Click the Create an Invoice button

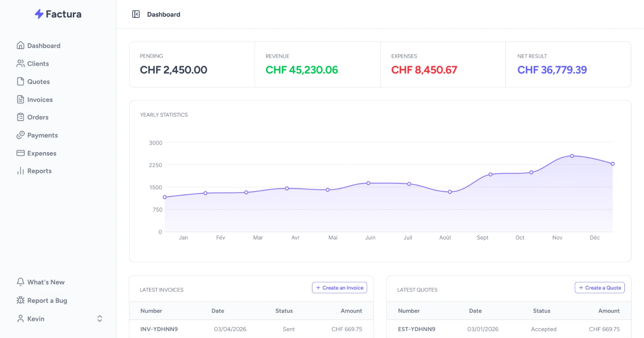click(339, 288)
